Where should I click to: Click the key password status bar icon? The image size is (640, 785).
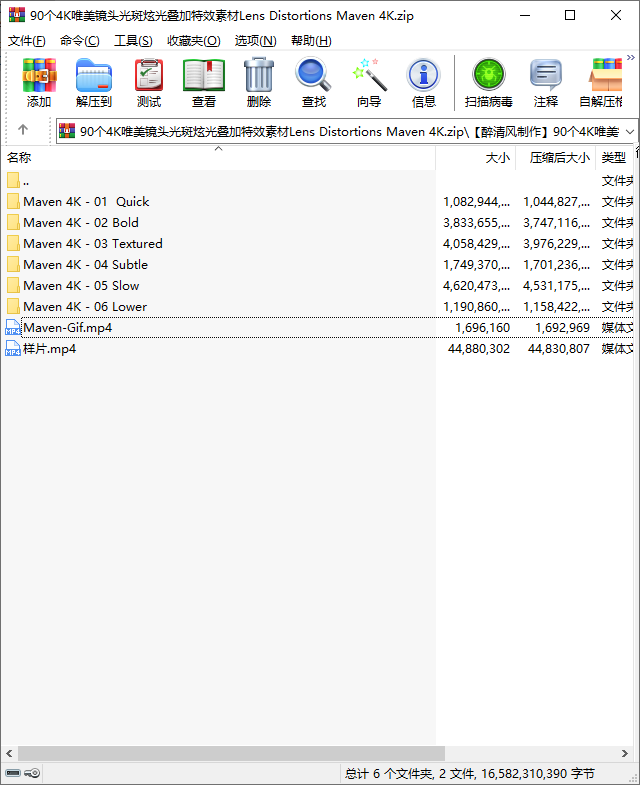tap(32, 773)
